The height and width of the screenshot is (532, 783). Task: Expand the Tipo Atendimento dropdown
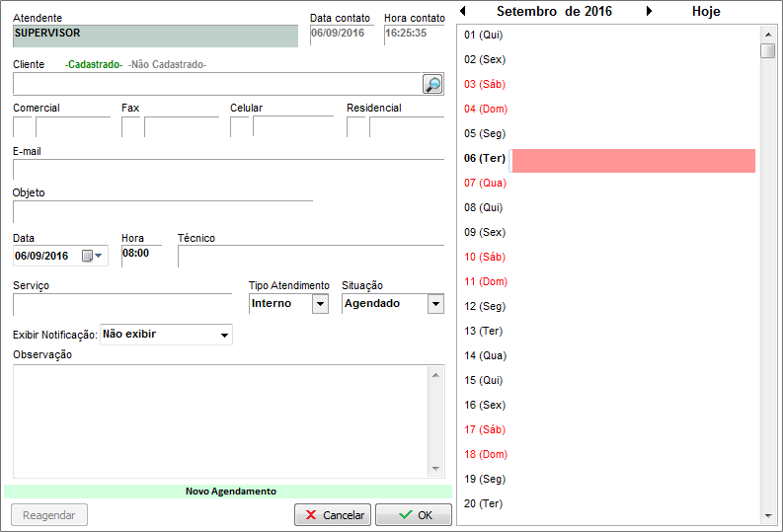320,304
